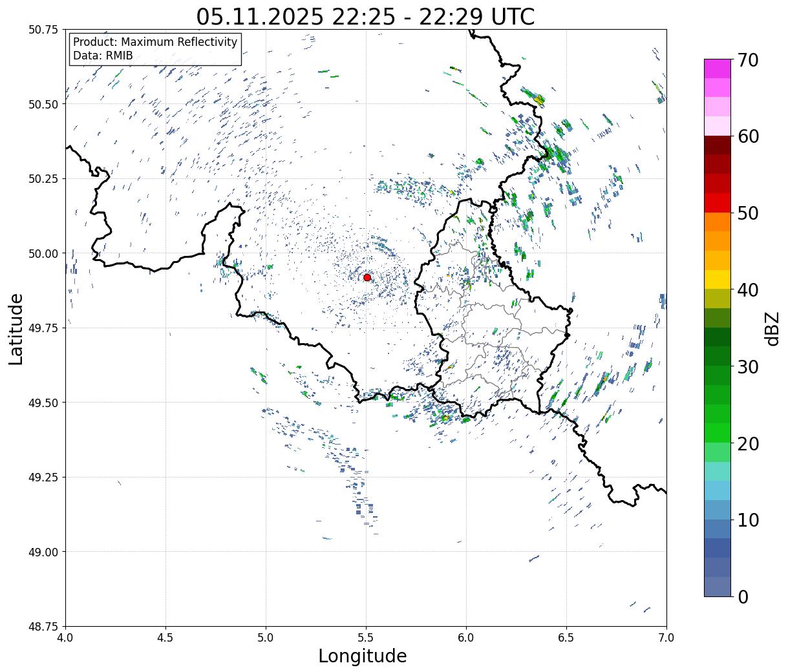Click the 'Latitude' axis label
The height and width of the screenshot is (672, 788).
click(x=16, y=329)
